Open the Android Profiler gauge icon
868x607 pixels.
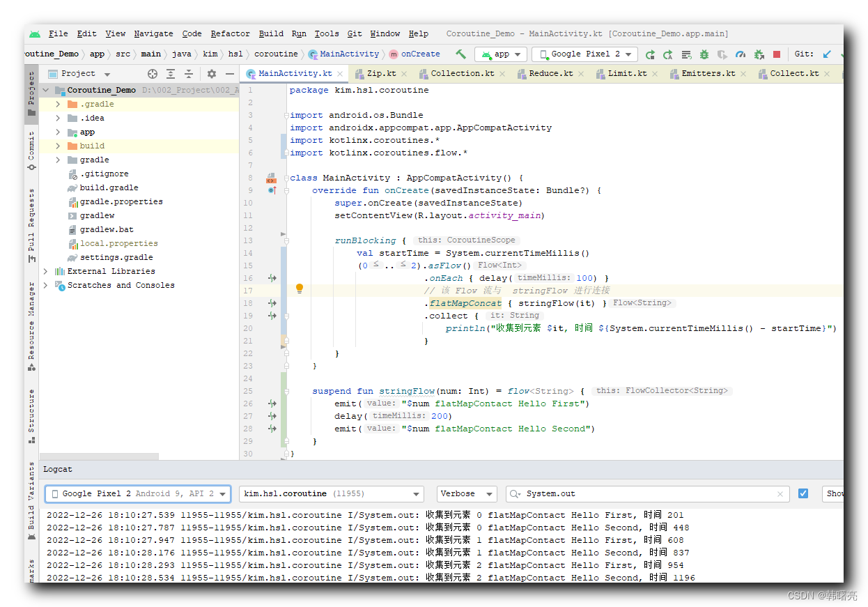click(x=740, y=54)
